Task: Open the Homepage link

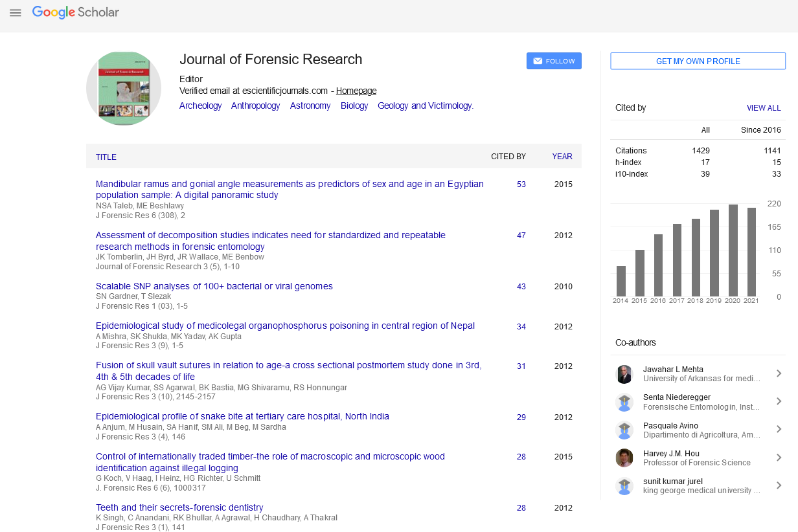Action: [356, 91]
